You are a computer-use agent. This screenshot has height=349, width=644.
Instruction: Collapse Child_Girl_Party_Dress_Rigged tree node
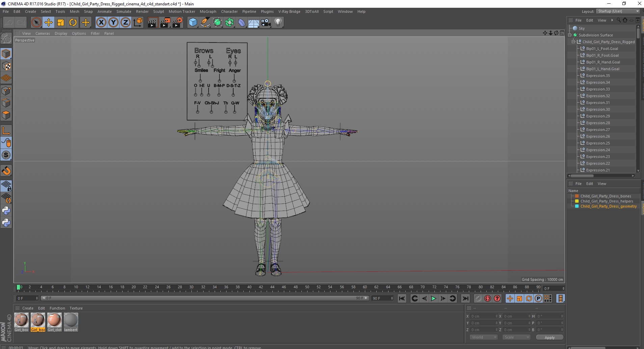click(573, 42)
